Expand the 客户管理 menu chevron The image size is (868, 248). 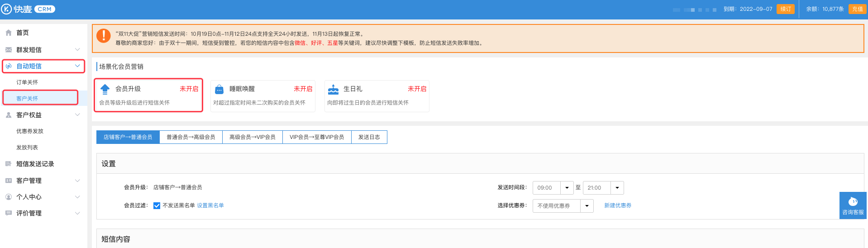point(77,181)
